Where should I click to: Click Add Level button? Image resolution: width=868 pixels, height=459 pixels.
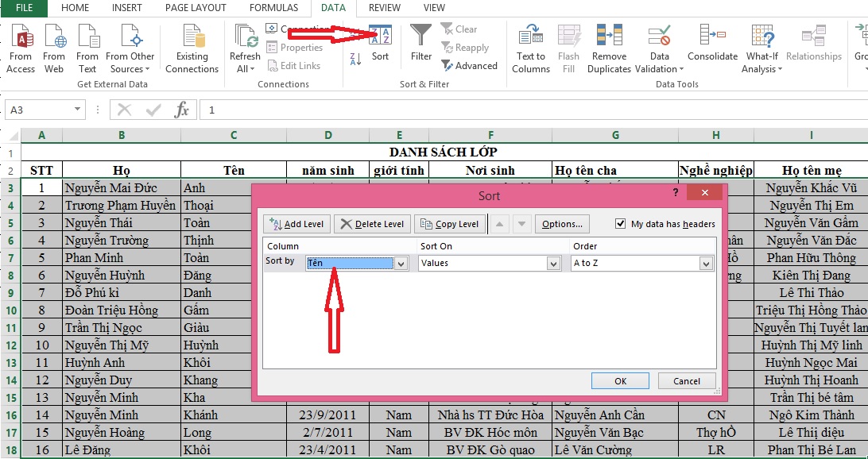point(296,224)
